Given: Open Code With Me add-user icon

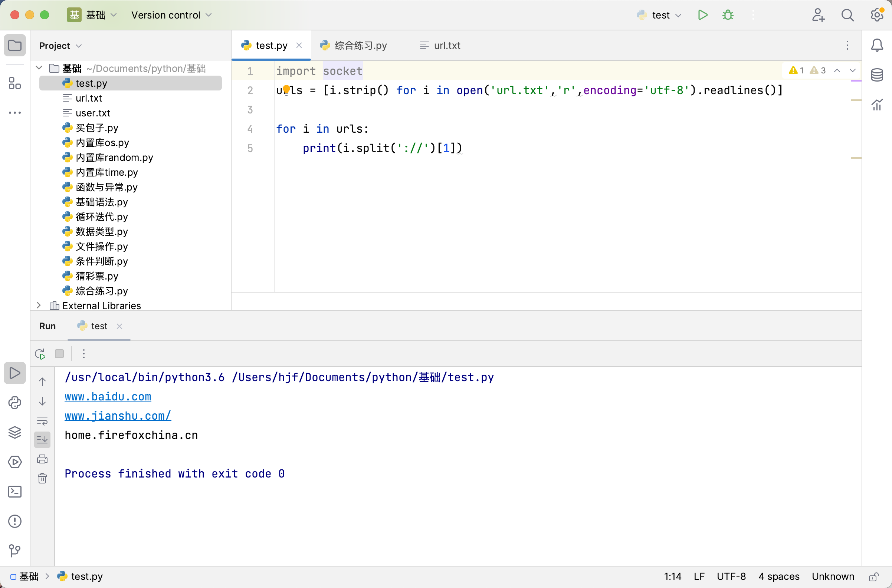Looking at the screenshot, I should point(818,15).
